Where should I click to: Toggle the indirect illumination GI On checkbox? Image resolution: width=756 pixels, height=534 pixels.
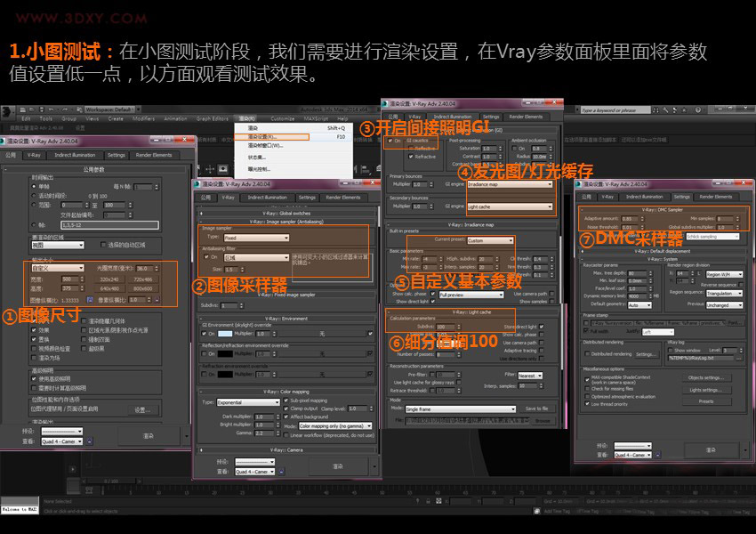click(390, 141)
